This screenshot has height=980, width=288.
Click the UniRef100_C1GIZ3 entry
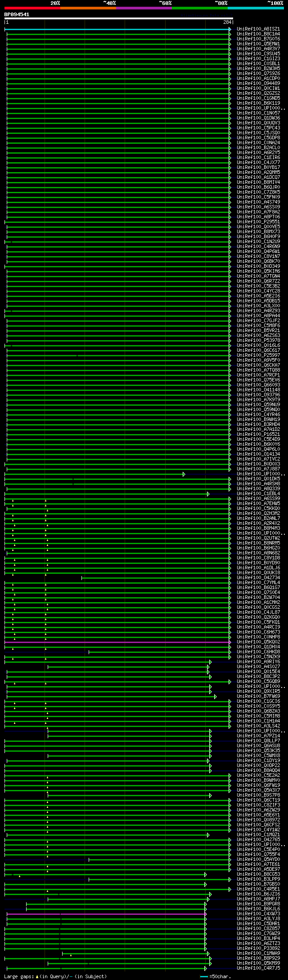pyautogui.click(x=258, y=59)
